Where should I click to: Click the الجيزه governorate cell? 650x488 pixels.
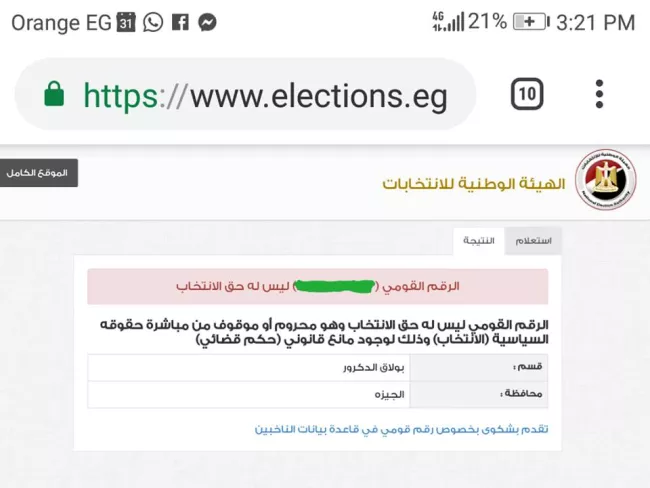click(x=249, y=394)
